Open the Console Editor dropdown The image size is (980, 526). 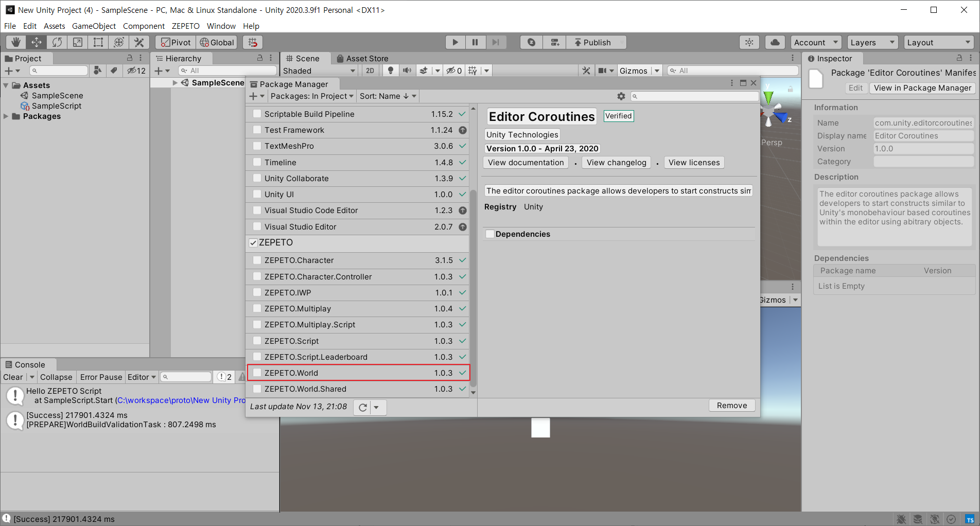[142, 377]
